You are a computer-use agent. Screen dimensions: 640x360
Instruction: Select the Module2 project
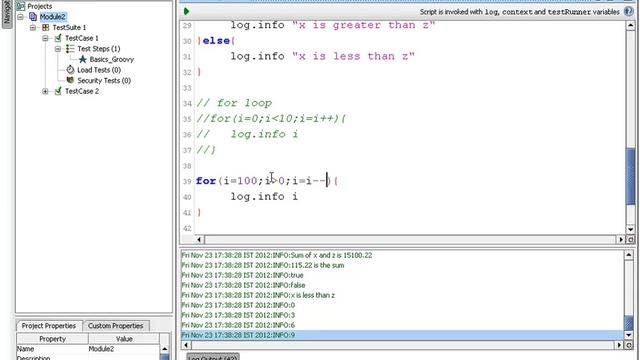[53, 17]
